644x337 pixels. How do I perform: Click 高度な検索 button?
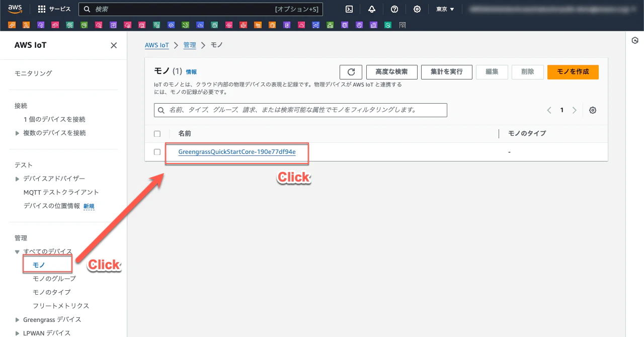click(x=391, y=72)
